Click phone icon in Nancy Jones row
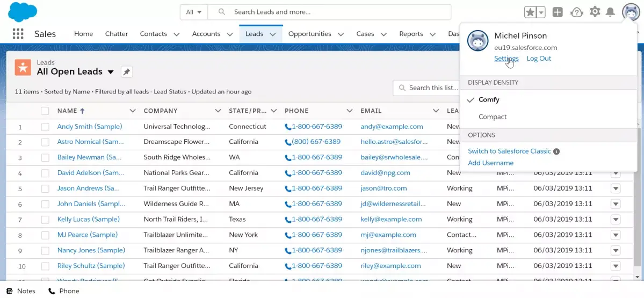Image resolution: width=644 pixels, height=298 pixels. (x=288, y=250)
